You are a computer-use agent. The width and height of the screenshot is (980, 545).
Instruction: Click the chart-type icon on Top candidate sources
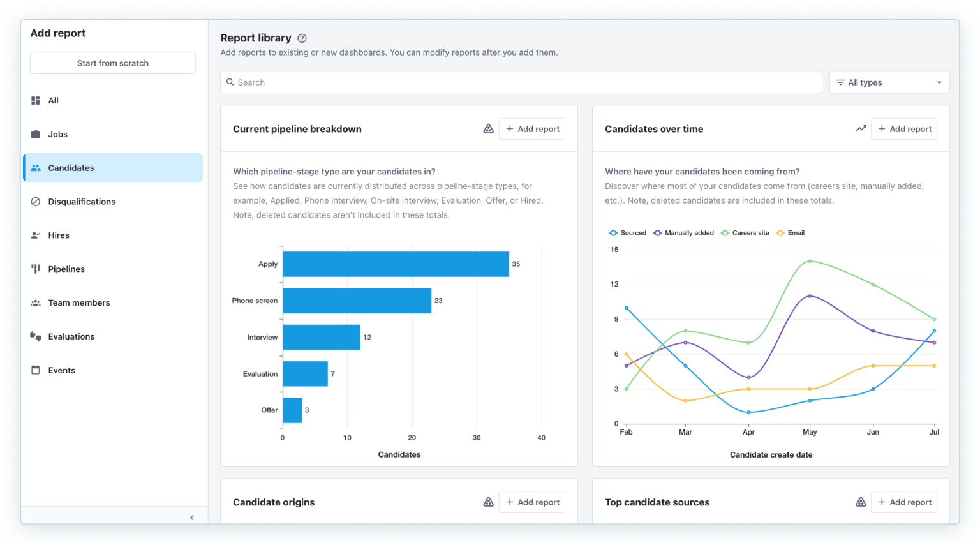pos(861,502)
